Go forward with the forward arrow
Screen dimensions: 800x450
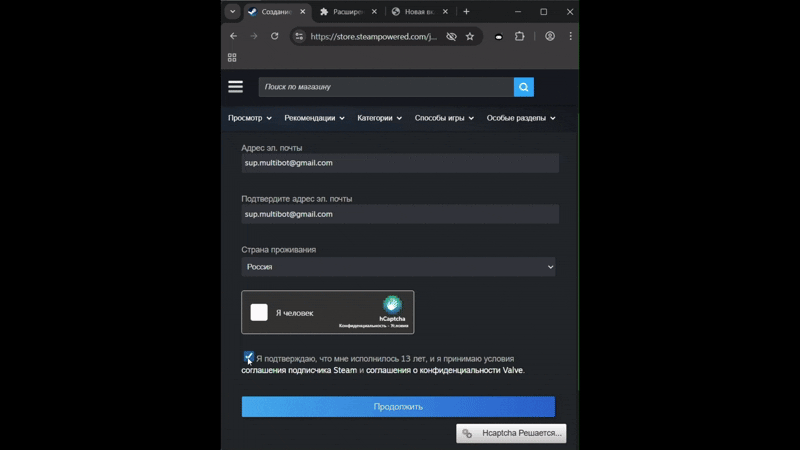(x=254, y=36)
